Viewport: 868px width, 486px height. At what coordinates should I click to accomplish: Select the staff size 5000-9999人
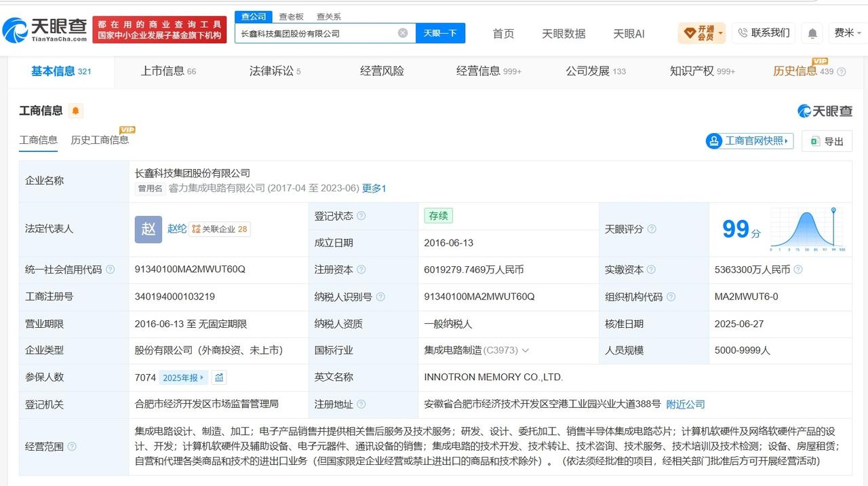pos(742,350)
